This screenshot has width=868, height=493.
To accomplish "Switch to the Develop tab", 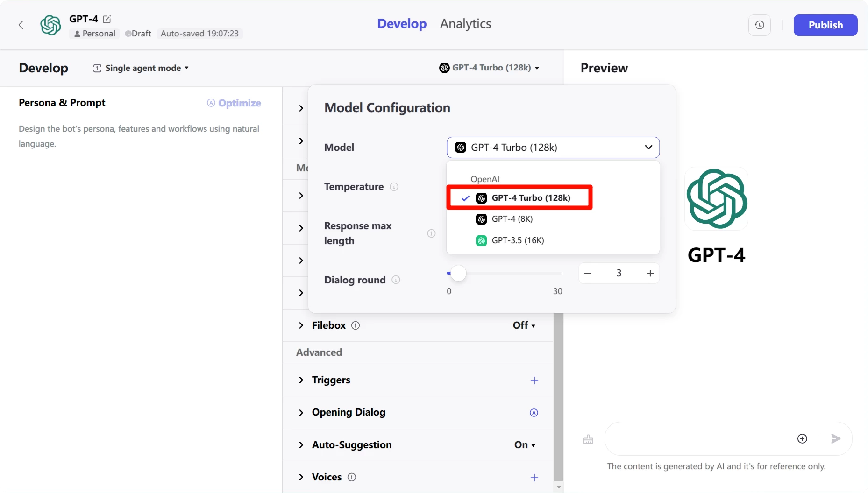I will click(402, 24).
